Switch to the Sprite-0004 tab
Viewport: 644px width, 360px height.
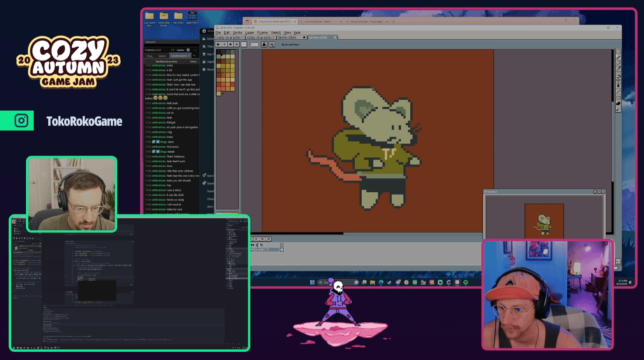[292, 38]
